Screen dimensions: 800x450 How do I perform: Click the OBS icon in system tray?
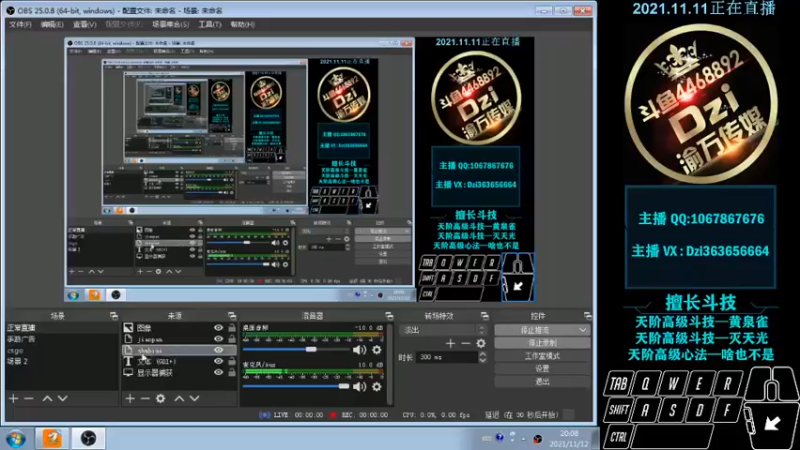coord(537,439)
